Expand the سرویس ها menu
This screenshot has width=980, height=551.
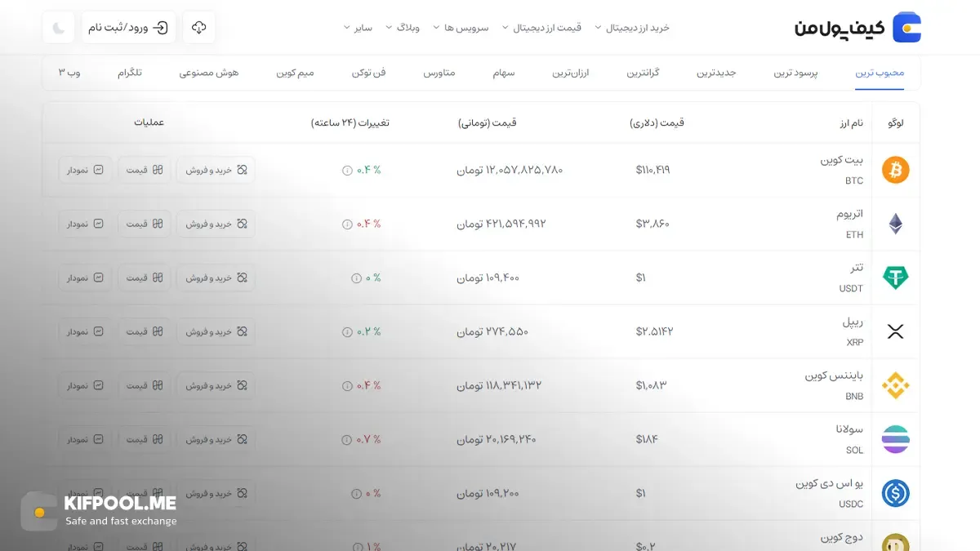coord(461,28)
